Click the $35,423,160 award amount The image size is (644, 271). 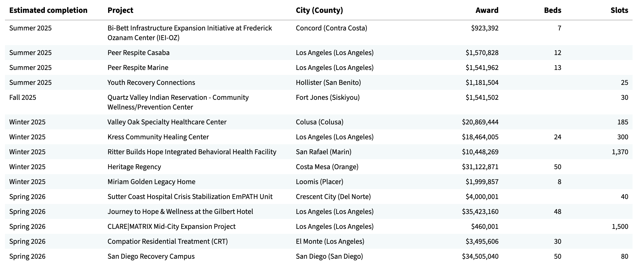[x=480, y=212]
